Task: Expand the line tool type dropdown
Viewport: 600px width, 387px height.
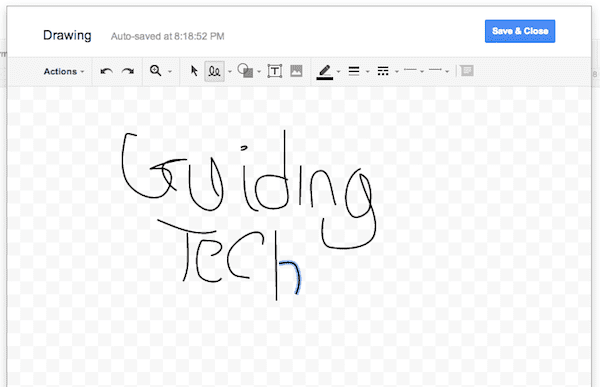Action: [x=230, y=72]
